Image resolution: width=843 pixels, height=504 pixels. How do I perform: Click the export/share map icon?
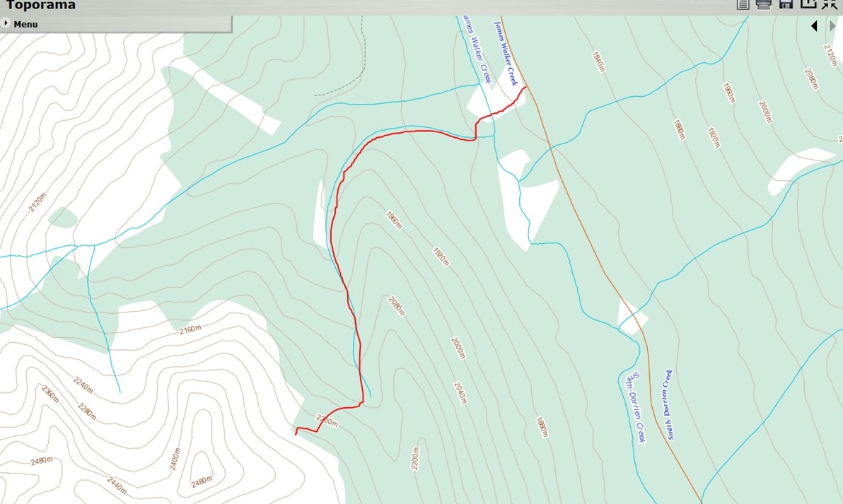[808, 4]
